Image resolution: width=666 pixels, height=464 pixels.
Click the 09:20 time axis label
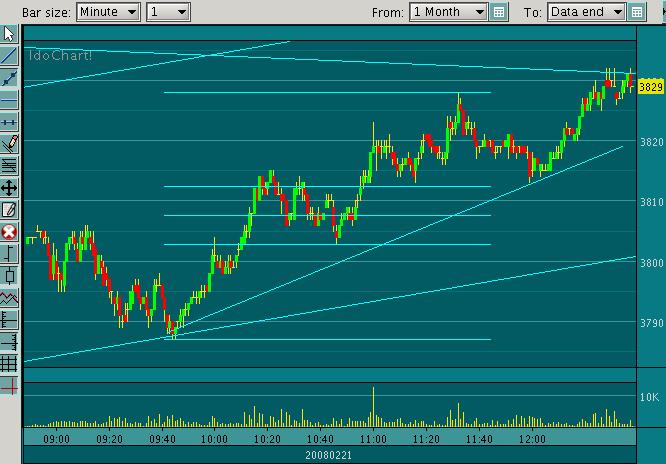click(x=110, y=439)
